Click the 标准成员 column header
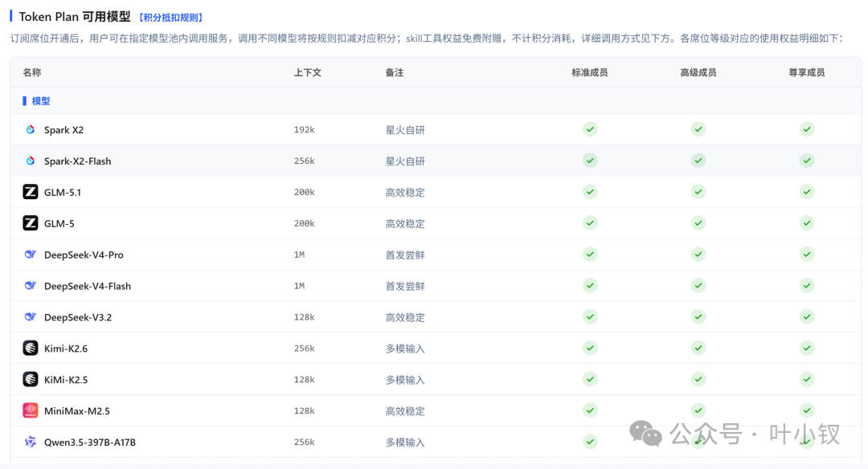The image size is (868, 469). 590,72
